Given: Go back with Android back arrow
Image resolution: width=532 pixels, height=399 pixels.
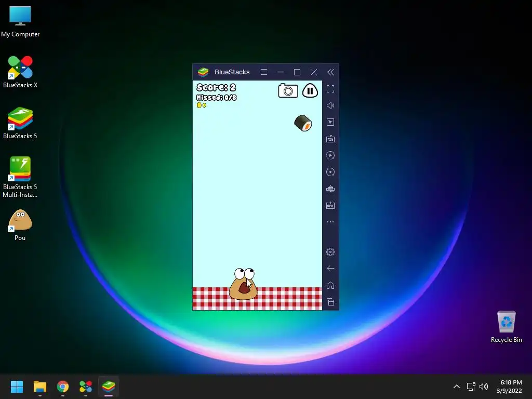Looking at the screenshot, I should pos(330,269).
